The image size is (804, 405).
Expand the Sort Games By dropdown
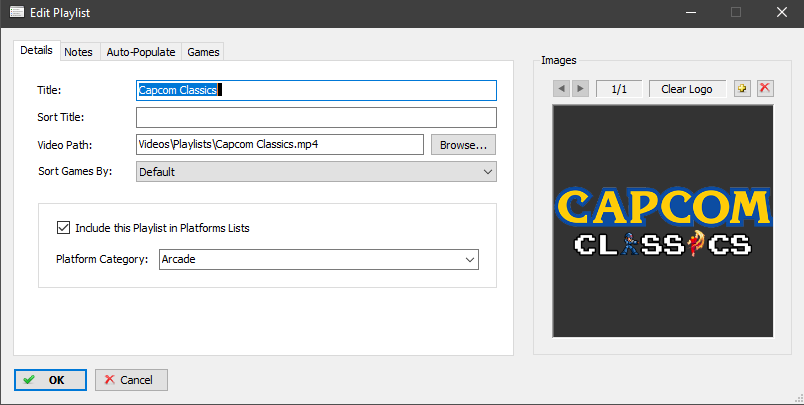coord(316,172)
